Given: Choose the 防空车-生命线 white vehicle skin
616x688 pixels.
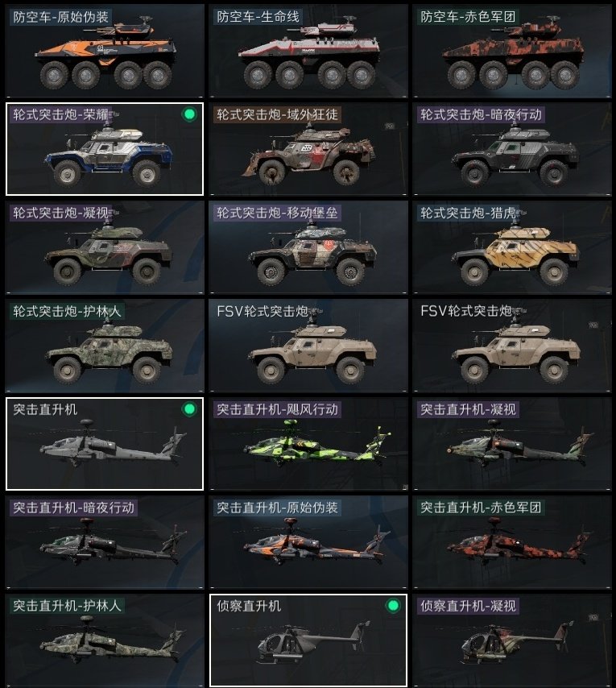Looking at the screenshot, I should tap(308, 51).
